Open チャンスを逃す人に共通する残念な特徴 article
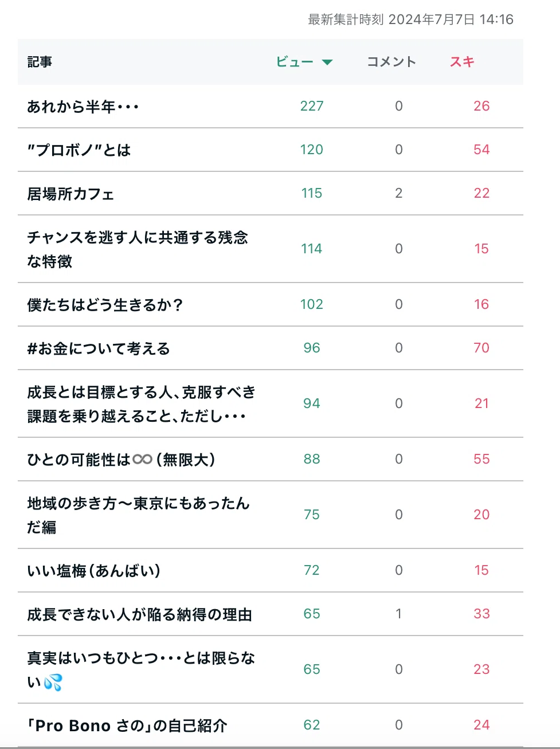Viewport: 560px width, 749px height. 138,249
